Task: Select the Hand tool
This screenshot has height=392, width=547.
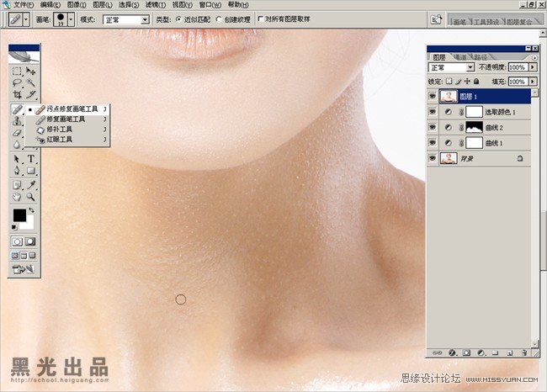Action: tap(17, 197)
